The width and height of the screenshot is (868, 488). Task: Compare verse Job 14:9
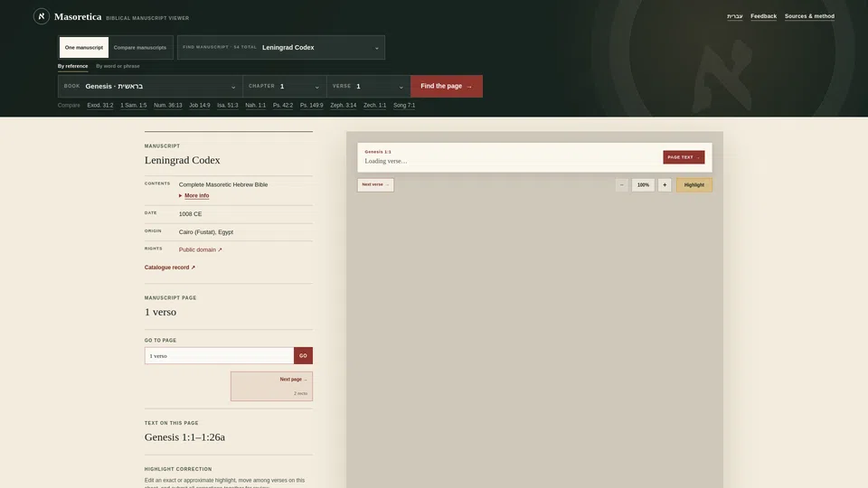tap(199, 105)
